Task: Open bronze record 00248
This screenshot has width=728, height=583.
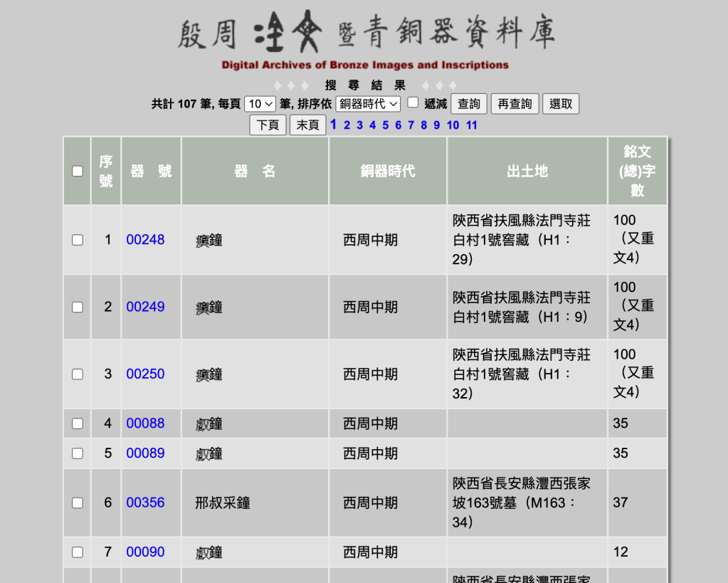Action: tap(145, 240)
